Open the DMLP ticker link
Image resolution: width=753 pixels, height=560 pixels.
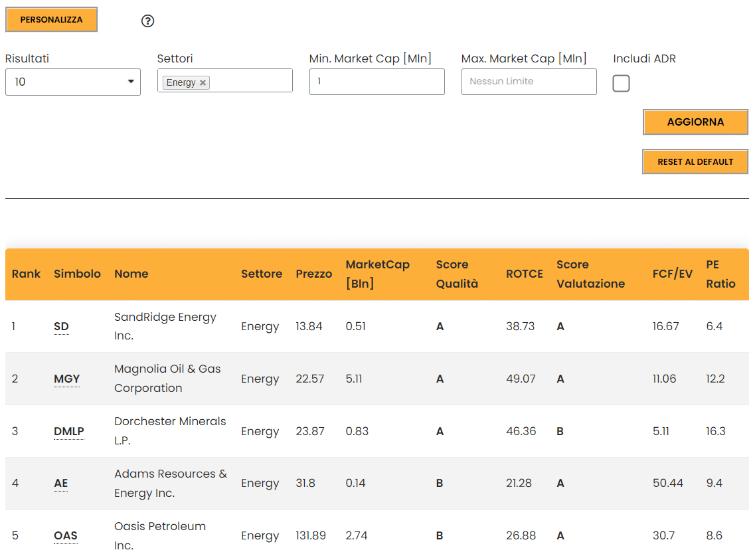tap(68, 431)
